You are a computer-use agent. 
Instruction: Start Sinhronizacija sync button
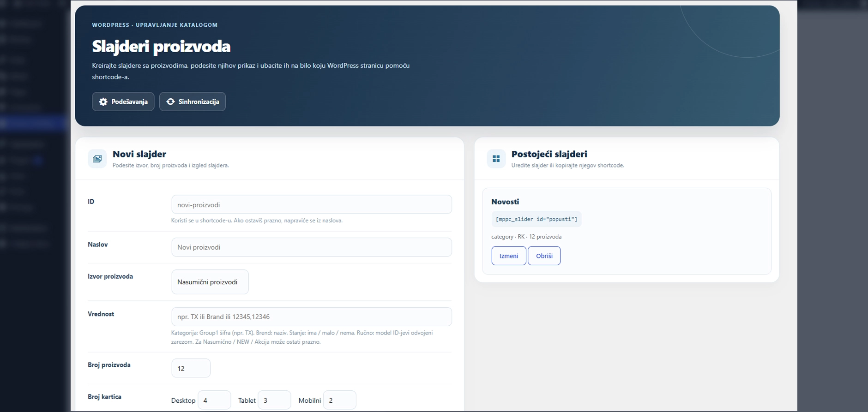point(193,102)
